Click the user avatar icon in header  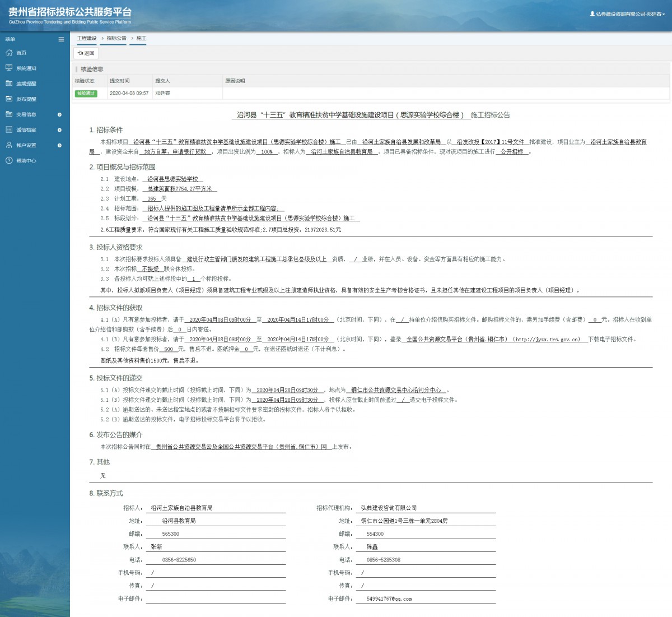(592, 14)
